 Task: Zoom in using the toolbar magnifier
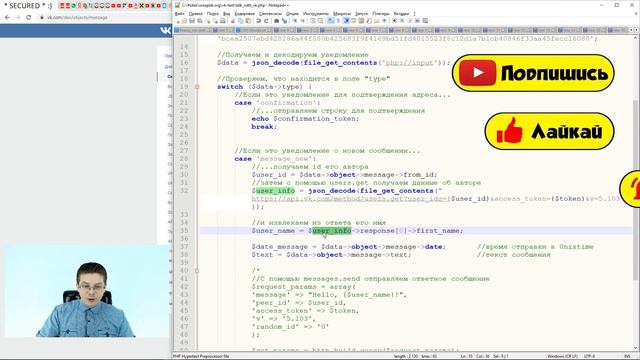click(x=296, y=21)
